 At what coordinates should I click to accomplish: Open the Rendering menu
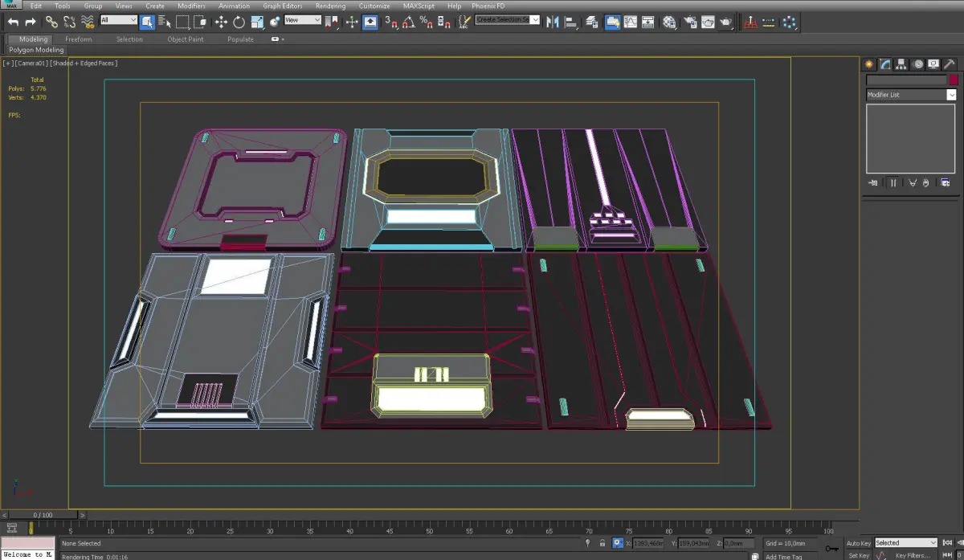pyautogui.click(x=330, y=6)
